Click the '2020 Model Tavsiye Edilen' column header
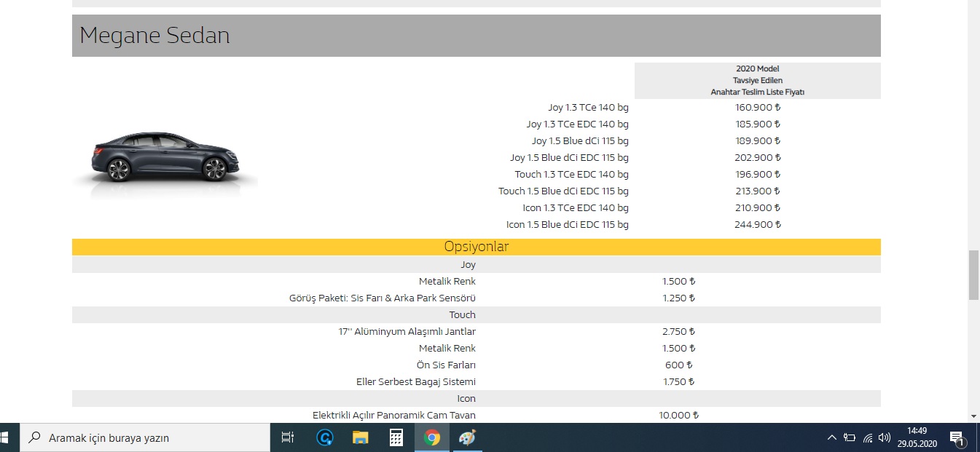This screenshot has width=980, height=452. point(758,81)
